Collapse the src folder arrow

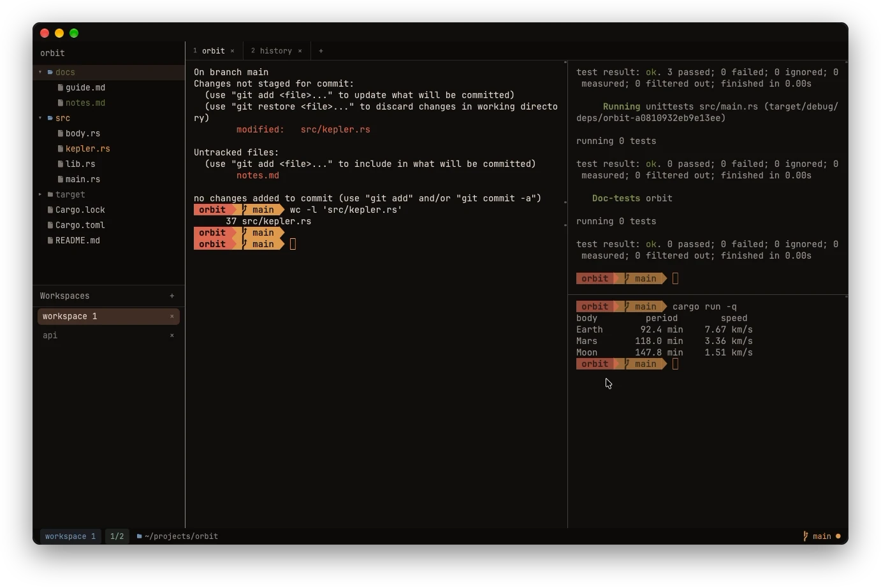click(40, 118)
